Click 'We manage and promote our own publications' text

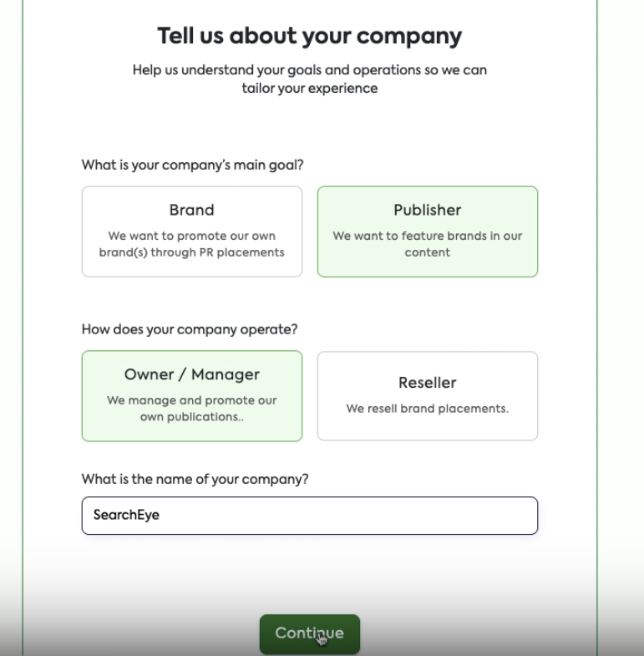[x=191, y=409]
